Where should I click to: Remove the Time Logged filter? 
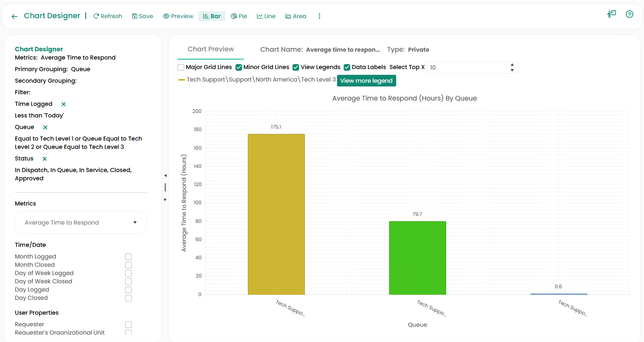point(64,104)
